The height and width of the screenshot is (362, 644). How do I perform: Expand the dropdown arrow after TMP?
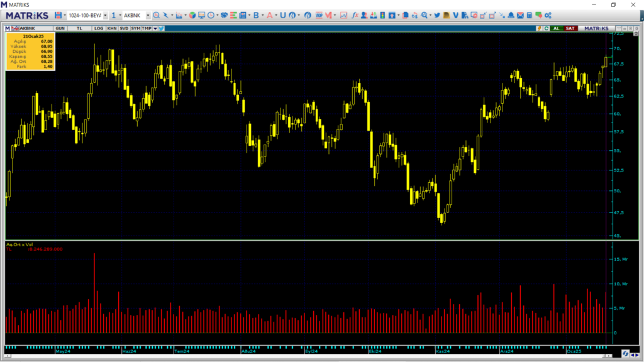point(155,28)
